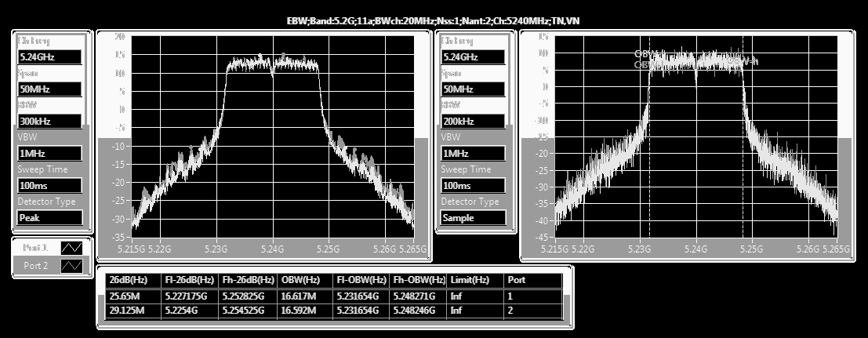
Task: Click the Fl-OBW(Hz) column header
Action: [361, 281]
